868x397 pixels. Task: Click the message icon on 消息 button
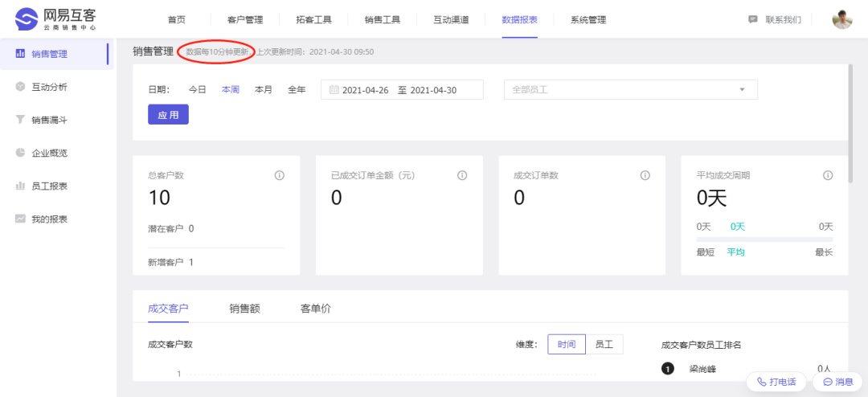(828, 382)
